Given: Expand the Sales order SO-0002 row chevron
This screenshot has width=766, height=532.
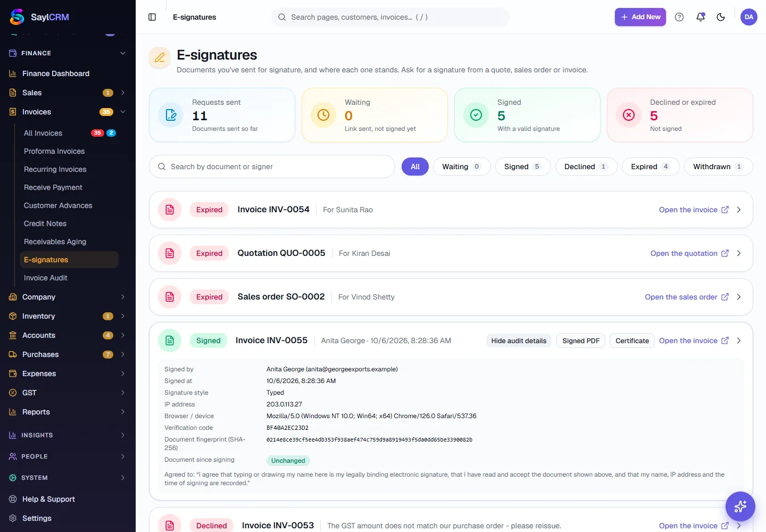Looking at the screenshot, I should [x=739, y=297].
